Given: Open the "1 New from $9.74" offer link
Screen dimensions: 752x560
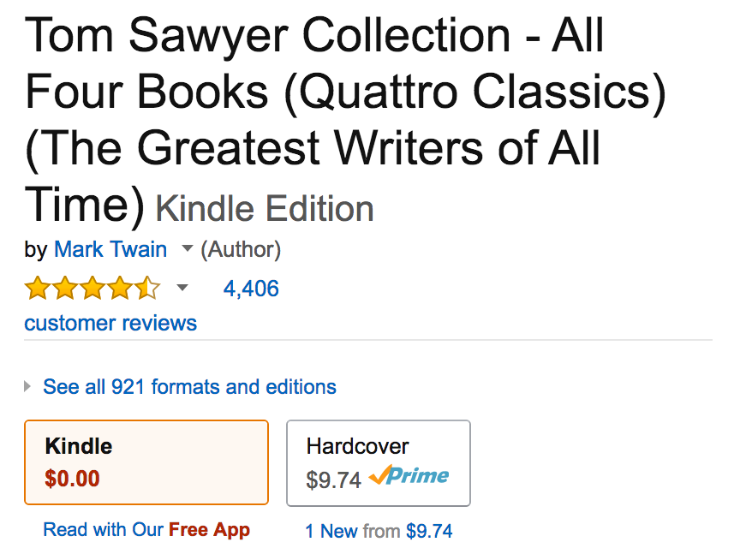Looking at the screenshot, I should tap(379, 531).
